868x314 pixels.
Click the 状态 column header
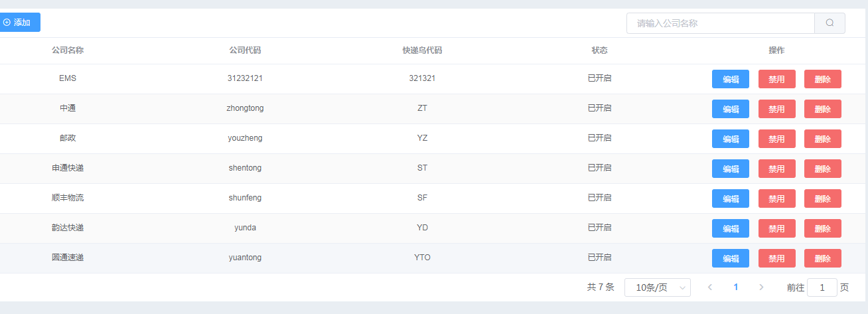pyautogui.click(x=599, y=50)
